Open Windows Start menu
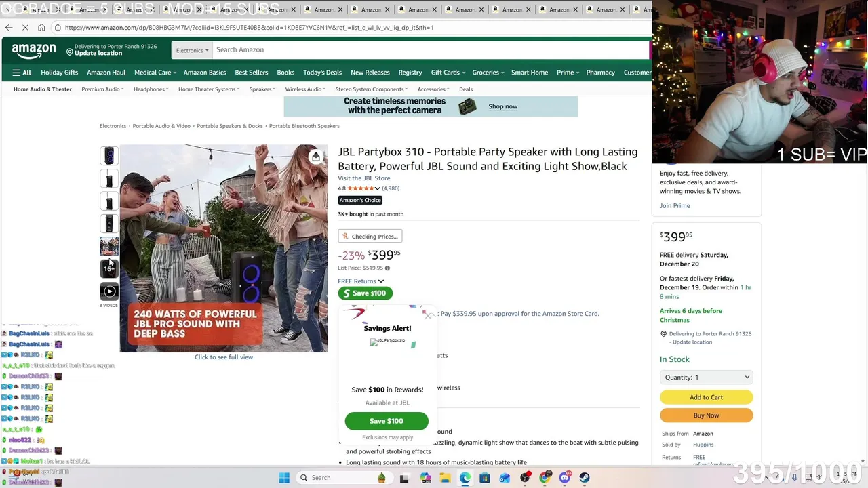This screenshot has width=868, height=488. (284, 478)
